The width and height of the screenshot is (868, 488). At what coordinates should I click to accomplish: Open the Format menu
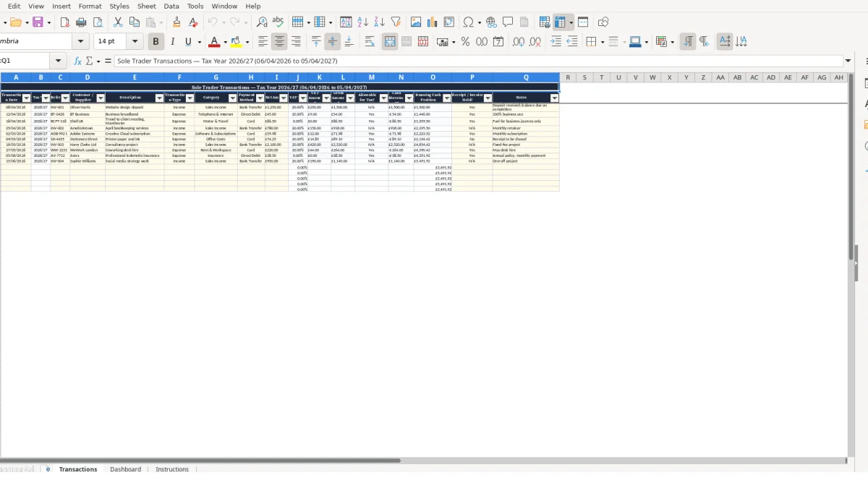click(90, 6)
